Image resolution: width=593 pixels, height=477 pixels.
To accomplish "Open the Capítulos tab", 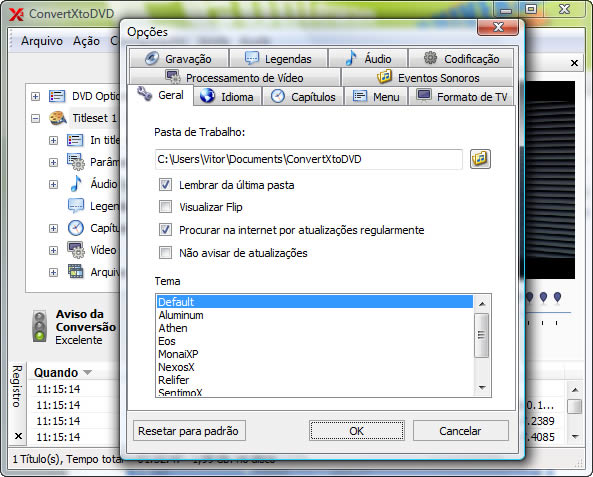I will point(303,96).
